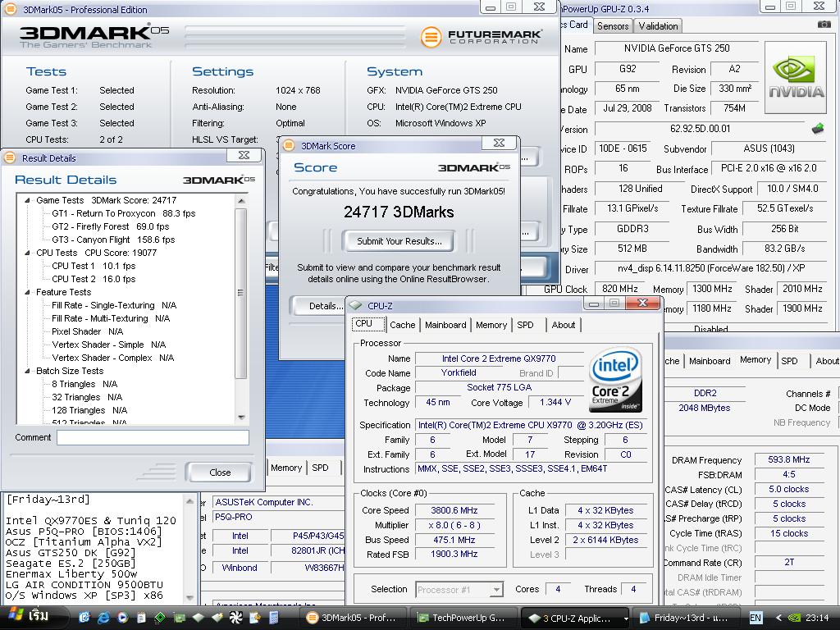Viewport: 840px width, 630px height.
Task: Click the 3DMark Score dialog title icon
Action: pyautogui.click(x=289, y=145)
